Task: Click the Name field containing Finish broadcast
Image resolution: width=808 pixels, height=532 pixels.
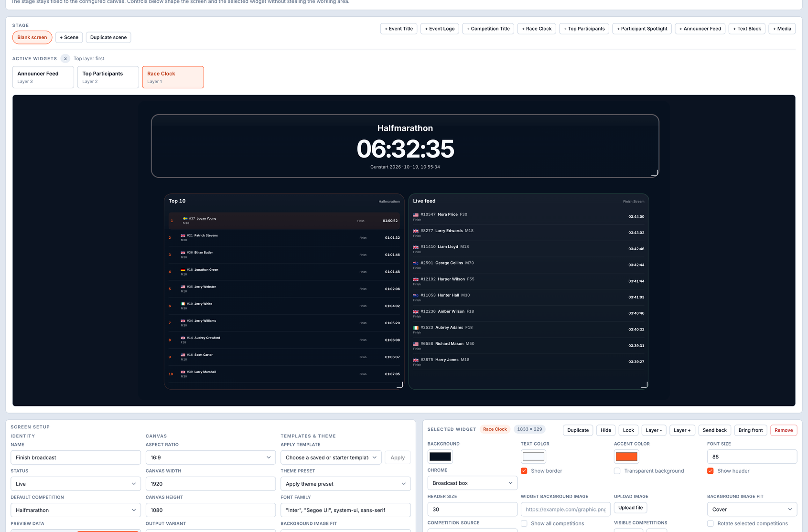Action: pos(75,458)
